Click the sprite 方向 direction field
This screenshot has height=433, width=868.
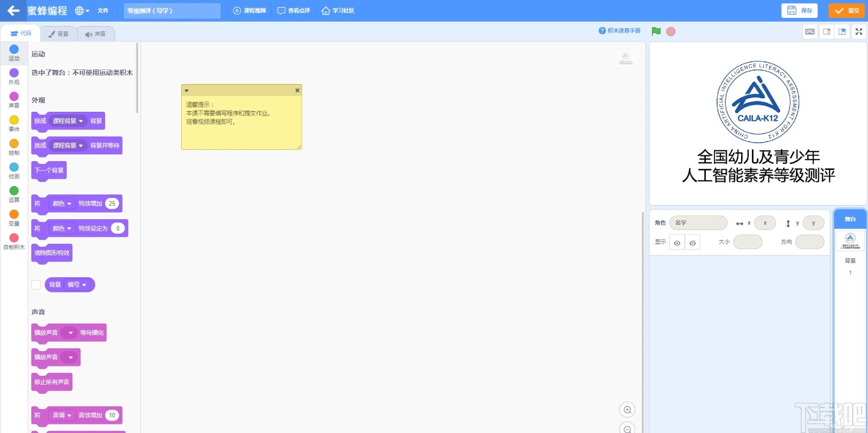pos(809,242)
